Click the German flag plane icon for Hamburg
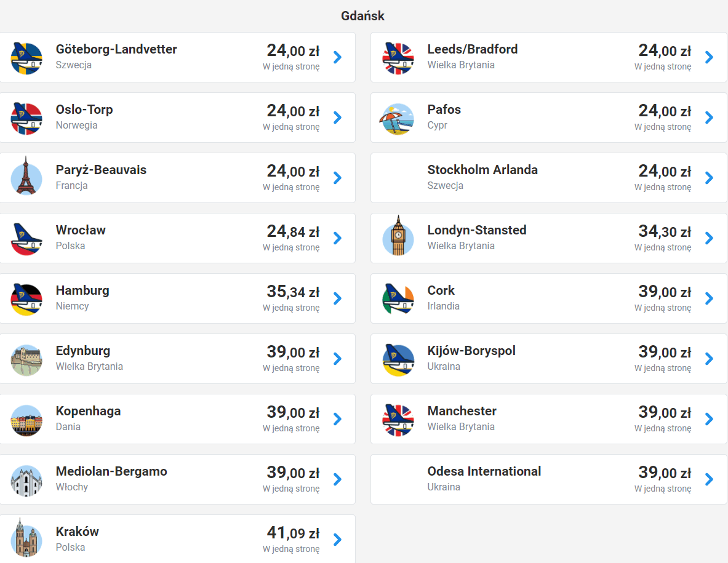Screen dimensions: 728x563 click(26, 299)
